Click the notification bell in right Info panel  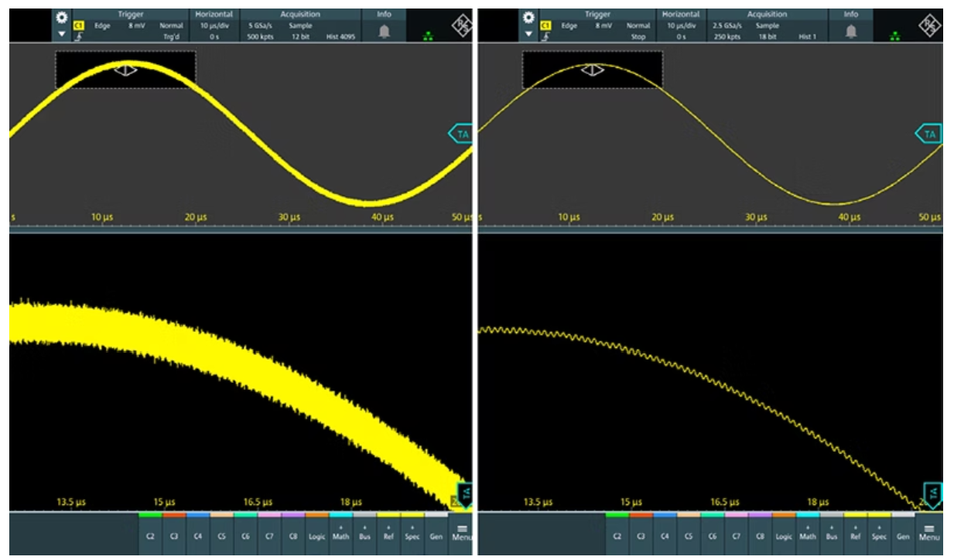point(851,31)
